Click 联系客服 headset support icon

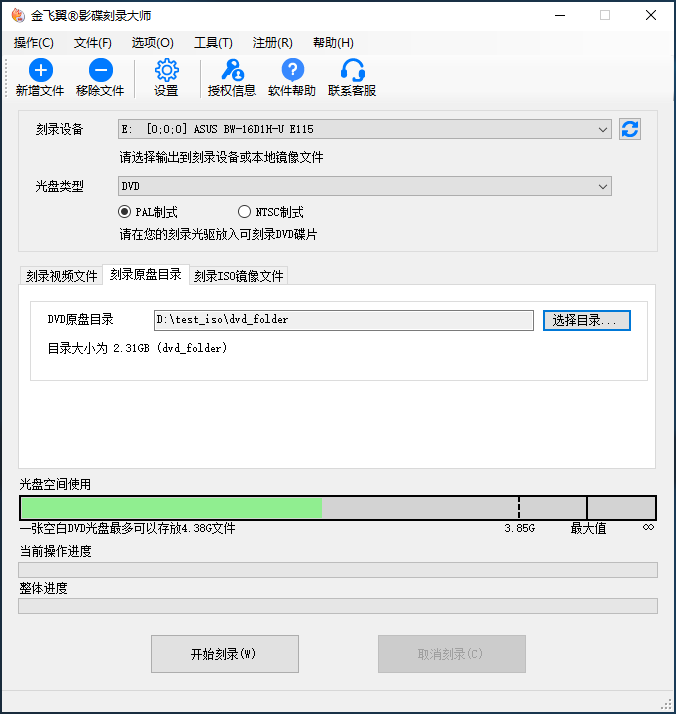tap(352, 70)
